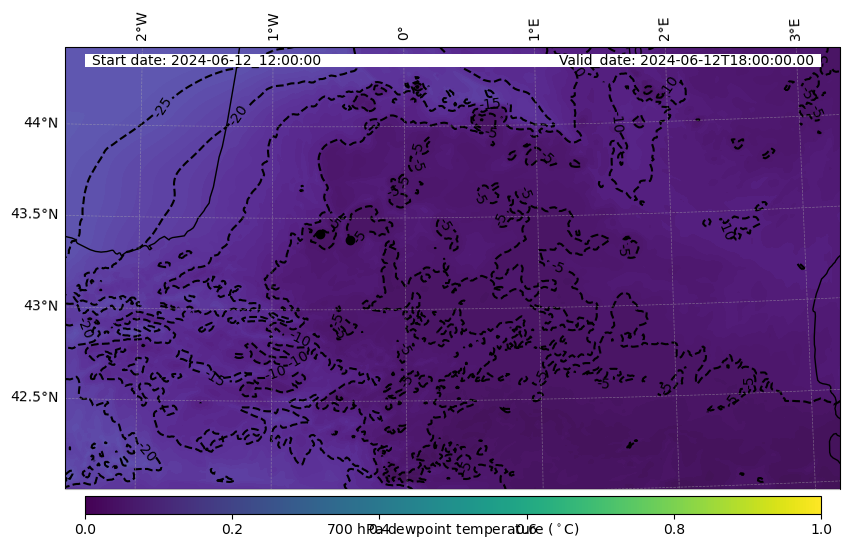This screenshot has height=557, width=850.
Task: Click the 700 hPa dewpoint temperature axis title
Action: tap(453, 529)
